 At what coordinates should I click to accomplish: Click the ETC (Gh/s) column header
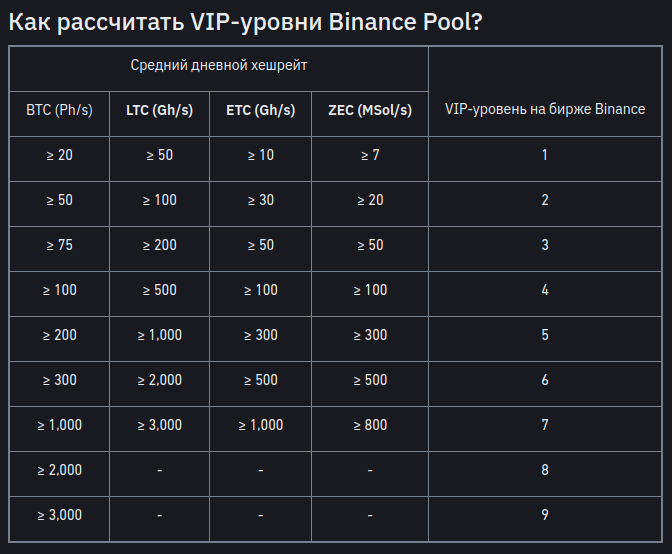(260, 110)
